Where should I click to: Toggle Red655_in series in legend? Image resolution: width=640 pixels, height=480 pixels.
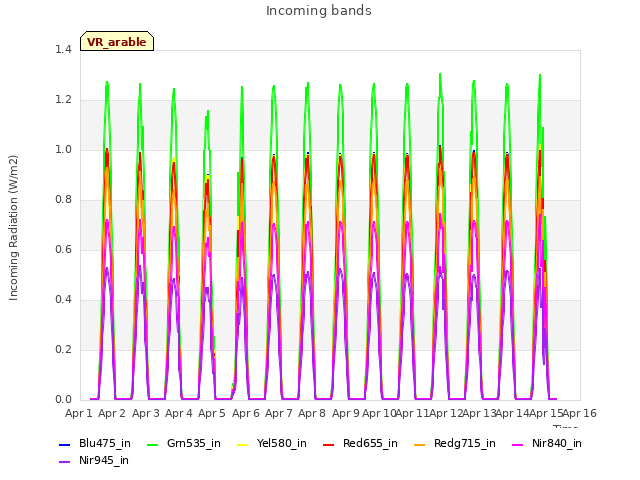pyautogui.click(x=360, y=443)
